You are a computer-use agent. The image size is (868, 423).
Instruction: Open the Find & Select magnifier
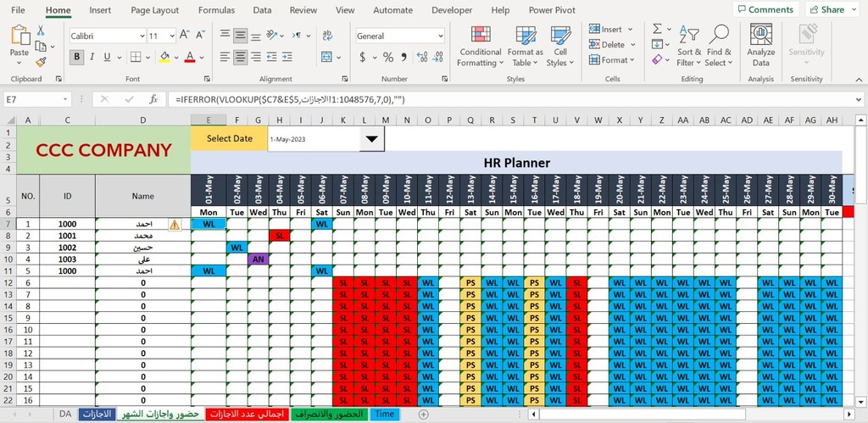pos(719,46)
